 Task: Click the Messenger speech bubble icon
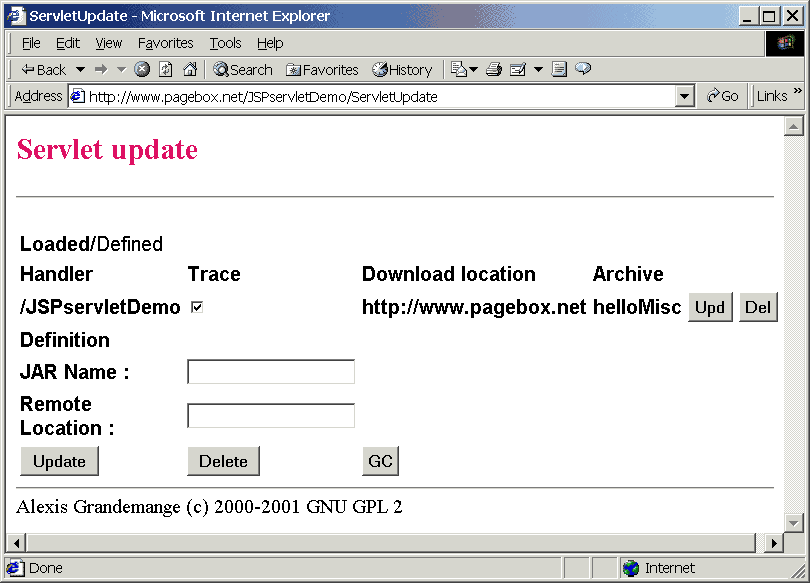click(583, 68)
